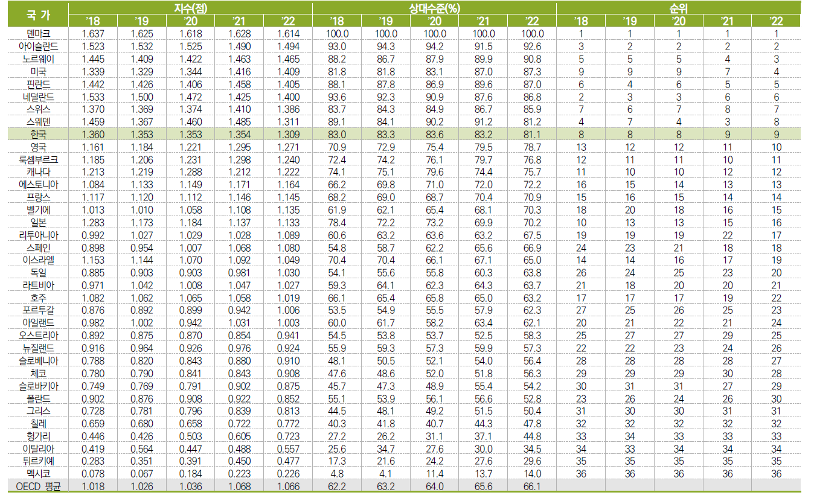
Task: Select the 멕시코 row label
Action: 39,474
